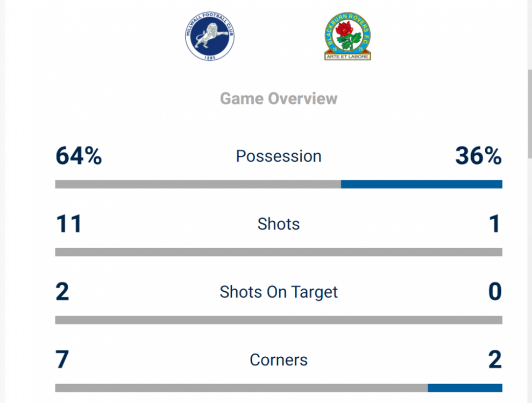Click the 36% possession value
The image size is (532, 403).
[x=478, y=156]
